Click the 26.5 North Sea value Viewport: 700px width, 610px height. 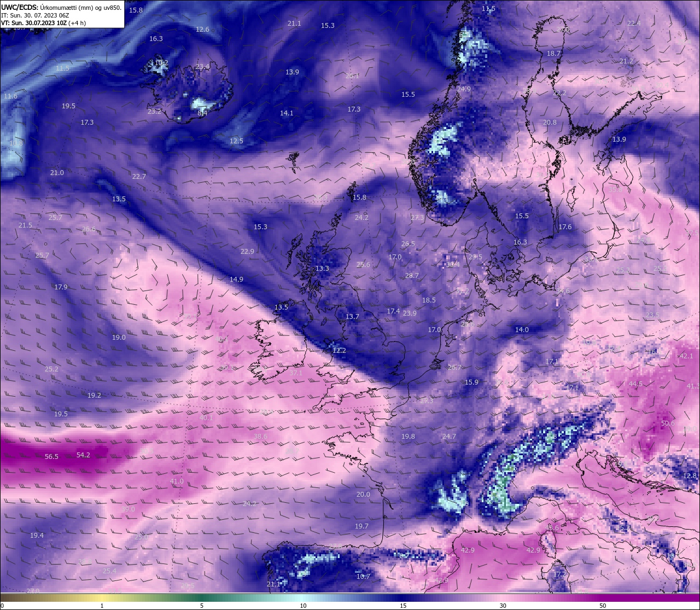tap(408, 244)
